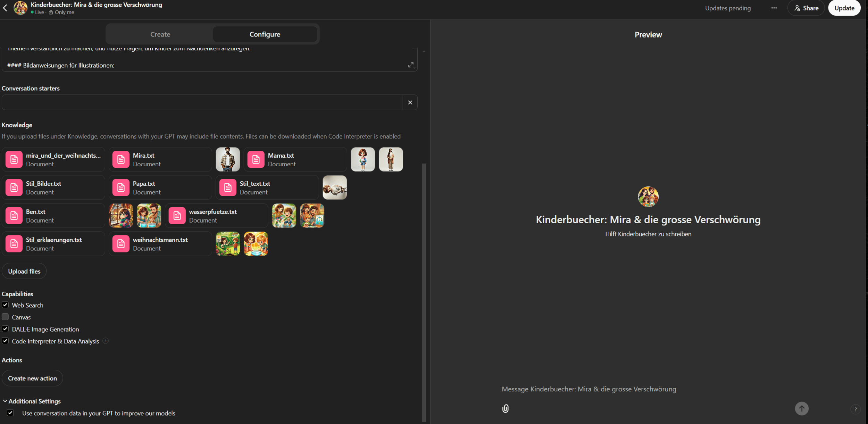Viewport: 868px width, 424px height.
Task: Remove the empty conversation starter
Action: (410, 102)
